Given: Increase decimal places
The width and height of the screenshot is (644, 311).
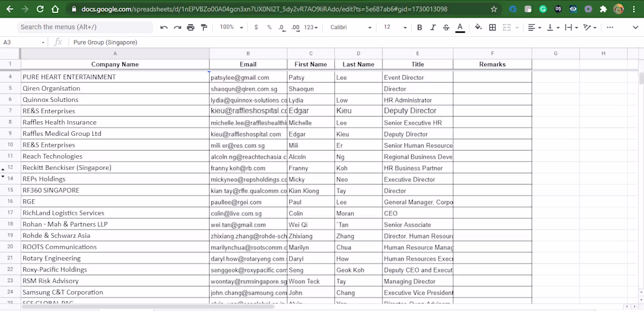Looking at the screenshot, I should tap(295, 27).
